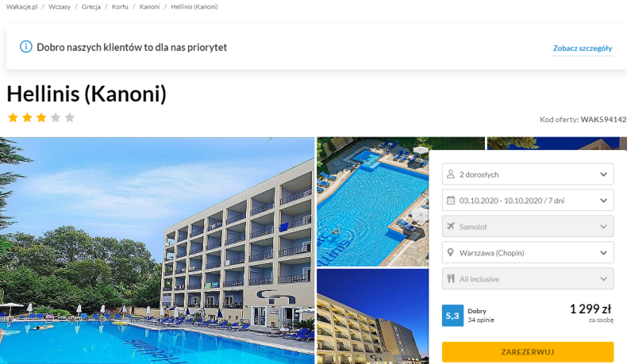Open the 03.10.2020 - 10.10.2020 date dropdown
627x364 pixels.
[x=528, y=200]
